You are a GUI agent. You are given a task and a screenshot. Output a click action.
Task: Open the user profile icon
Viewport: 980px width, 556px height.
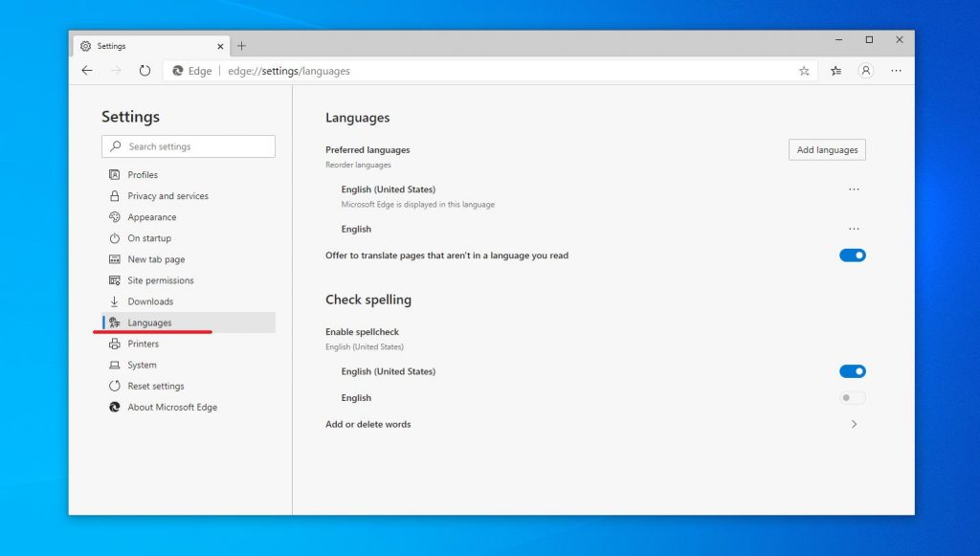click(x=865, y=71)
